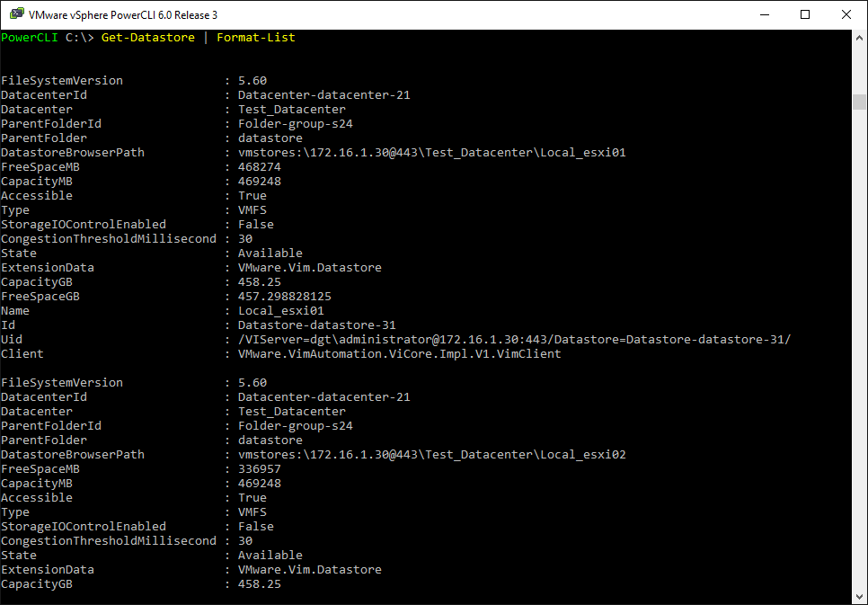Minimize the PowerCLI window
The width and height of the screenshot is (868, 605).
click(764, 15)
